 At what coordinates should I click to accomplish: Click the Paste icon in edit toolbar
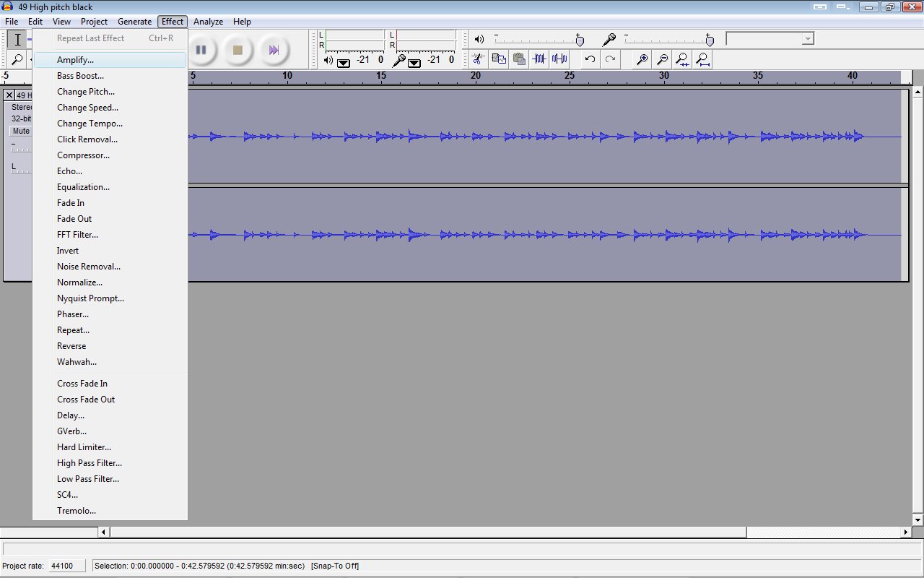tap(518, 59)
